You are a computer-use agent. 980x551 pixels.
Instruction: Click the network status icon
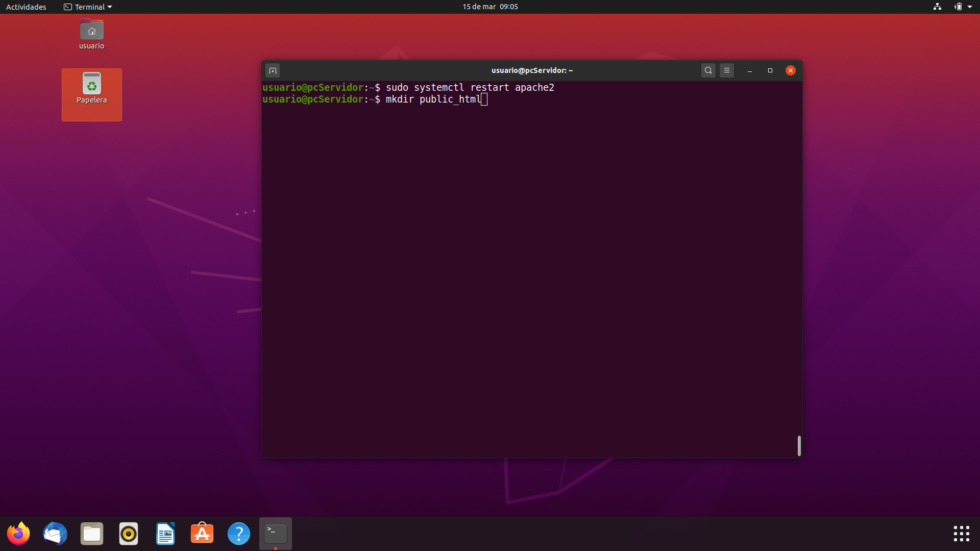click(x=937, y=7)
